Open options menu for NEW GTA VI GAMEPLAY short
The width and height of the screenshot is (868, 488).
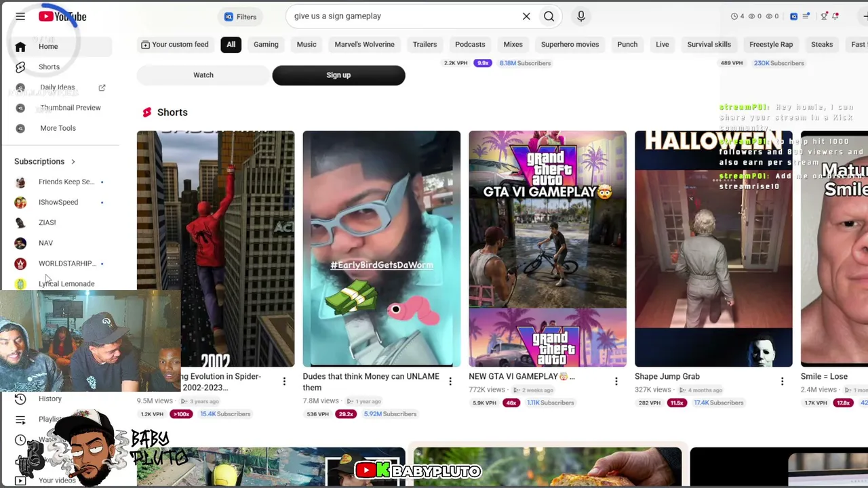click(616, 382)
